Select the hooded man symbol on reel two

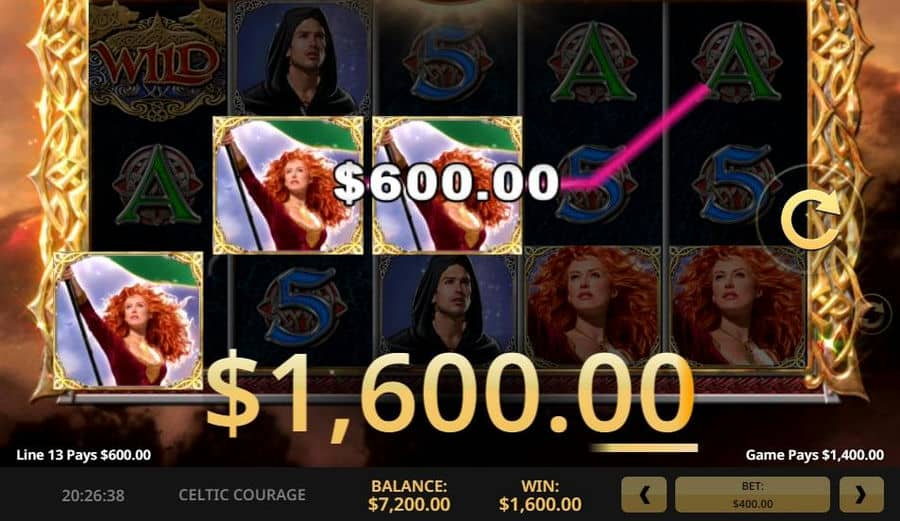tap(301, 59)
